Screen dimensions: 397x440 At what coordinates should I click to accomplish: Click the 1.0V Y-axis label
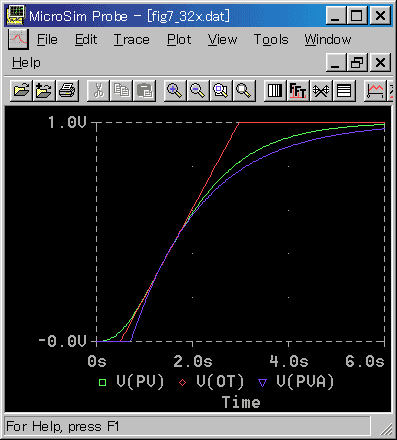point(67,122)
